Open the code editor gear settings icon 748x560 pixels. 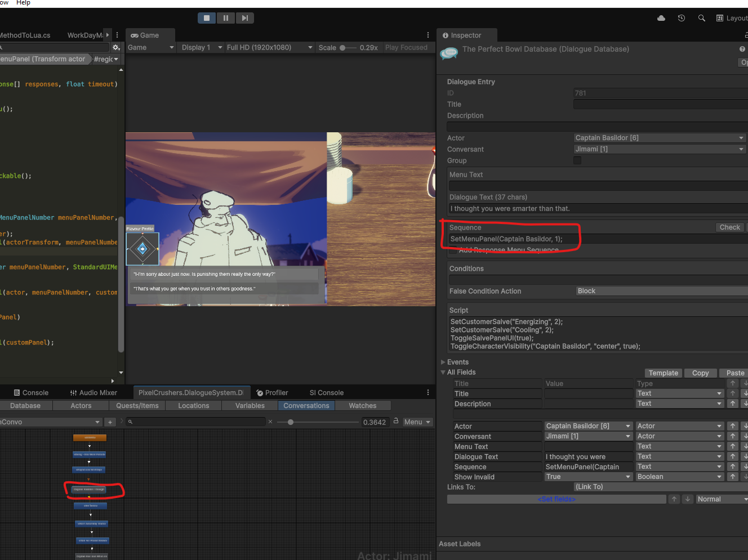tap(116, 47)
